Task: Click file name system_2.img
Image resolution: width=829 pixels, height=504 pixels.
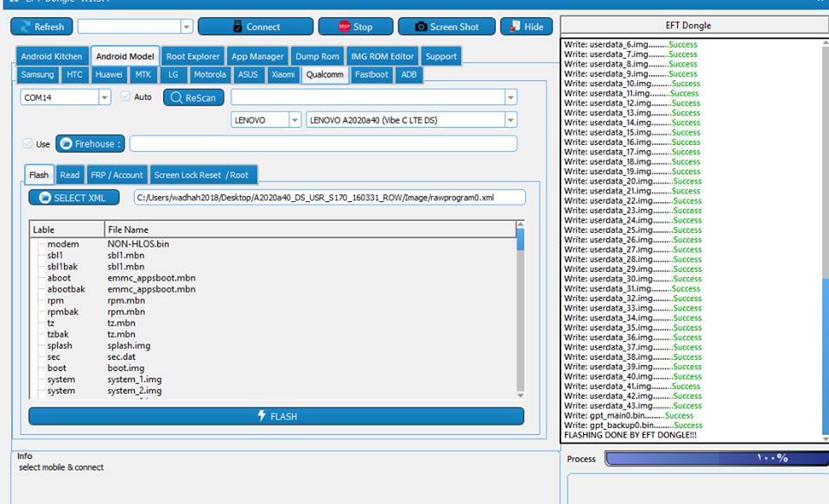Action: 135,390
